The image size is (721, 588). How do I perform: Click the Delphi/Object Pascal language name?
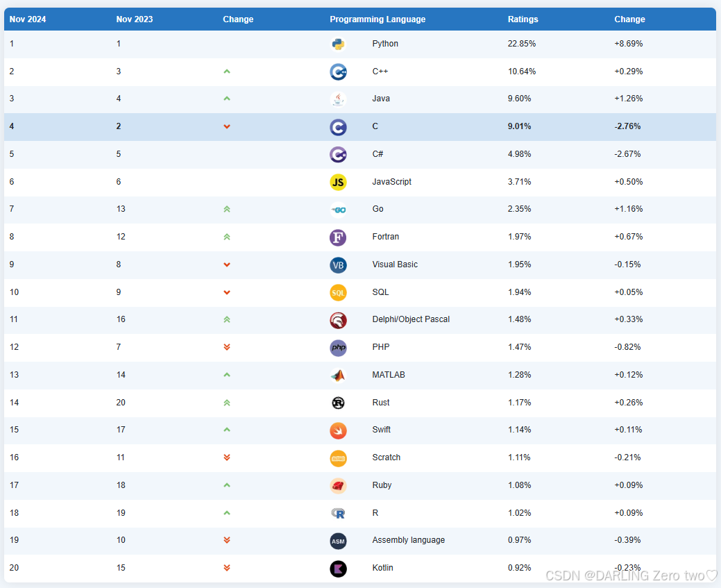(411, 319)
